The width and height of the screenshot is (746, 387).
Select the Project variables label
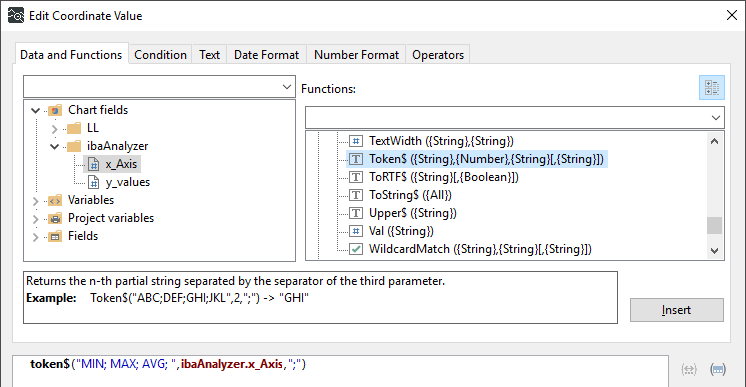coord(111,218)
